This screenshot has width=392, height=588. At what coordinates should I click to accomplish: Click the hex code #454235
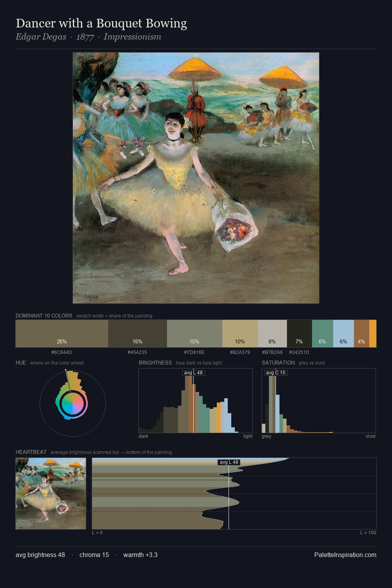pyautogui.click(x=137, y=352)
